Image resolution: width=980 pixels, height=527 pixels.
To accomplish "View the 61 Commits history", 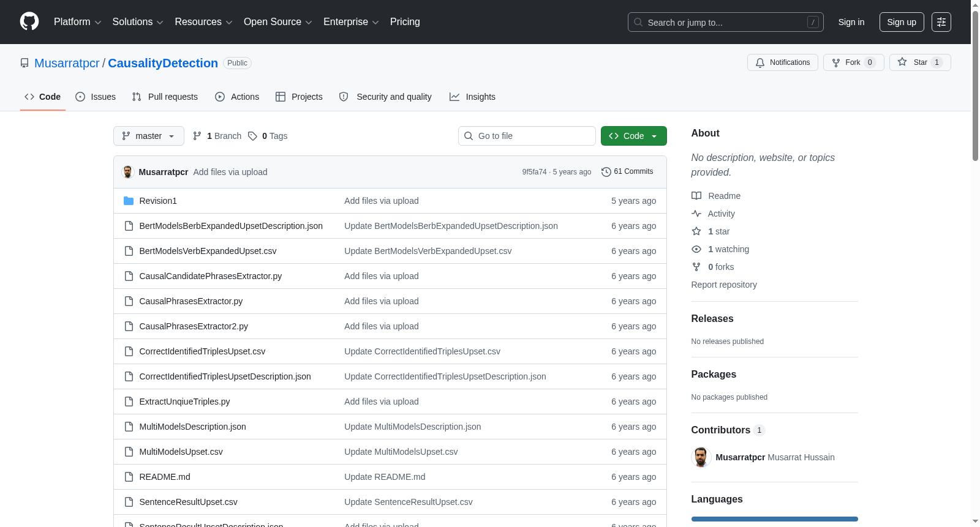I will click(627, 172).
